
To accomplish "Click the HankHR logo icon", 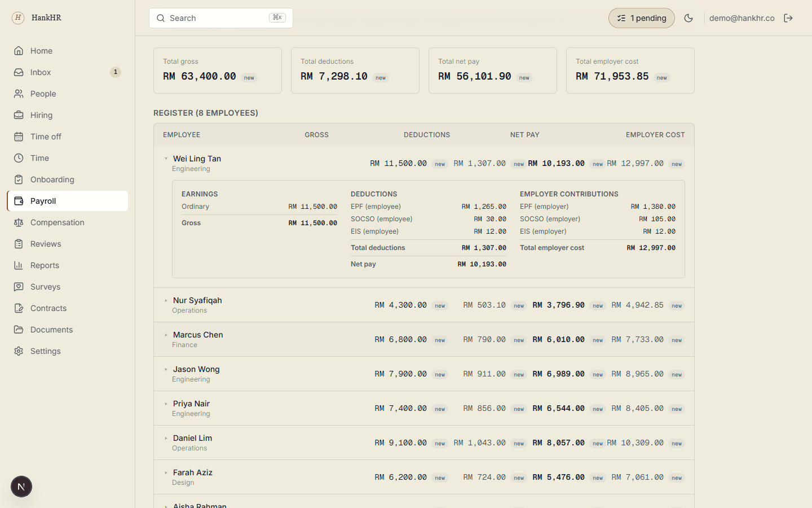I will pyautogui.click(x=18, y=17).
